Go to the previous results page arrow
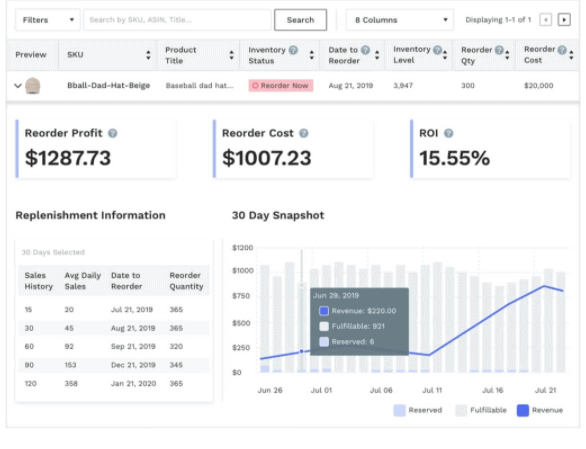This screenshot has width=586, height=449. click(546, 19)
